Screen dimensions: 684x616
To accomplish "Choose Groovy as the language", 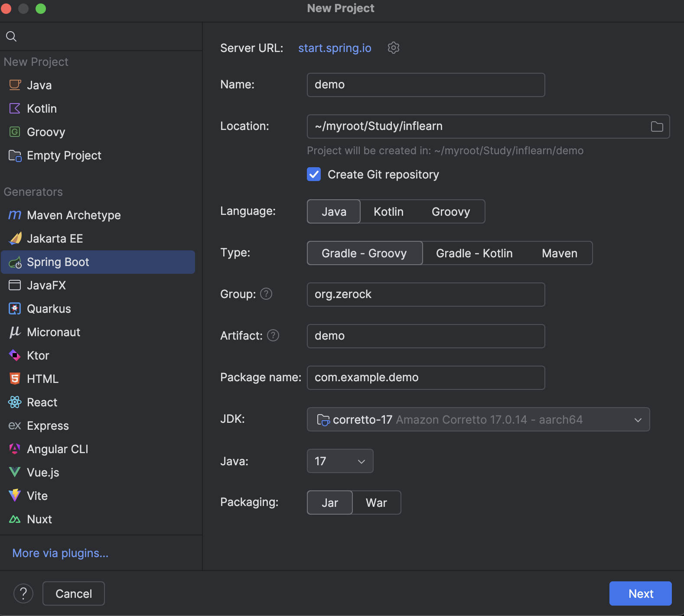I will click(x=451, y=211).
